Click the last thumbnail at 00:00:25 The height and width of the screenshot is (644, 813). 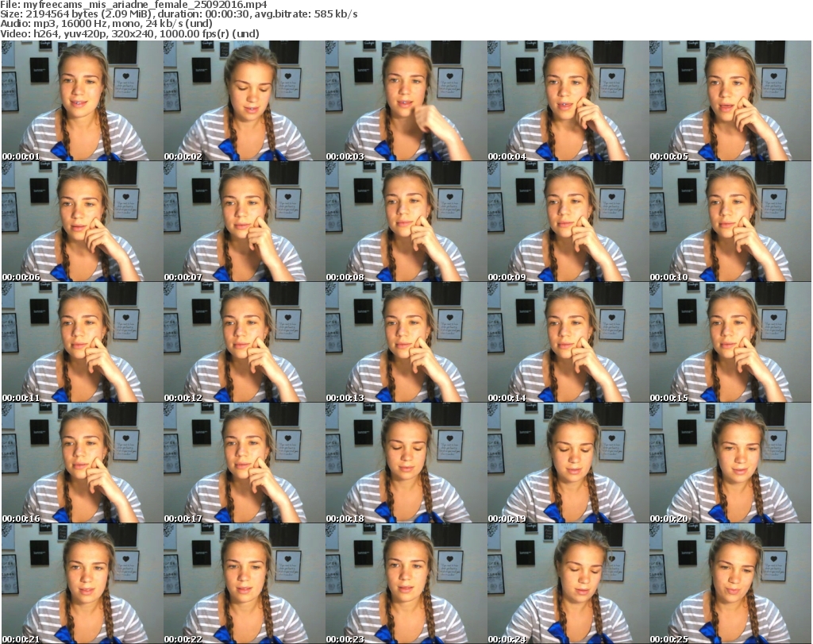coord(729,584)
